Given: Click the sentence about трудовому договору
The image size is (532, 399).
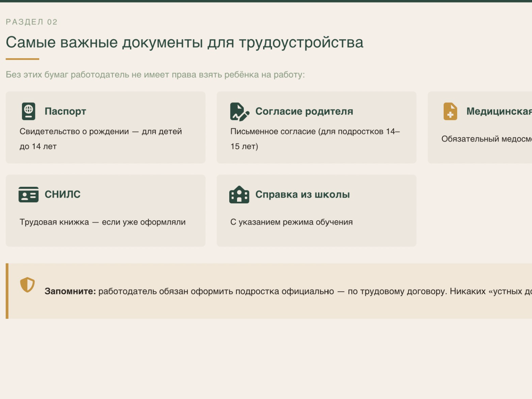Looking at the screenshot, I should [x=315, y=291].
